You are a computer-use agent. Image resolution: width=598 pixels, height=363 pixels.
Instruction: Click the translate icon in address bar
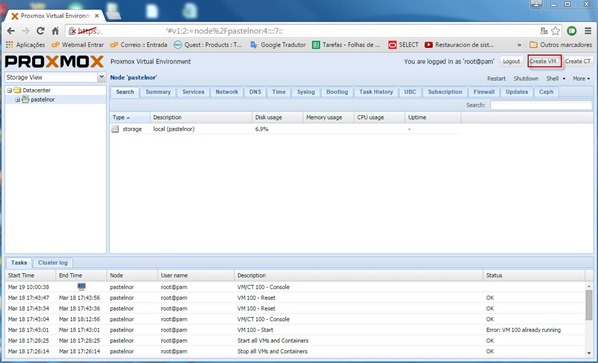544,31
